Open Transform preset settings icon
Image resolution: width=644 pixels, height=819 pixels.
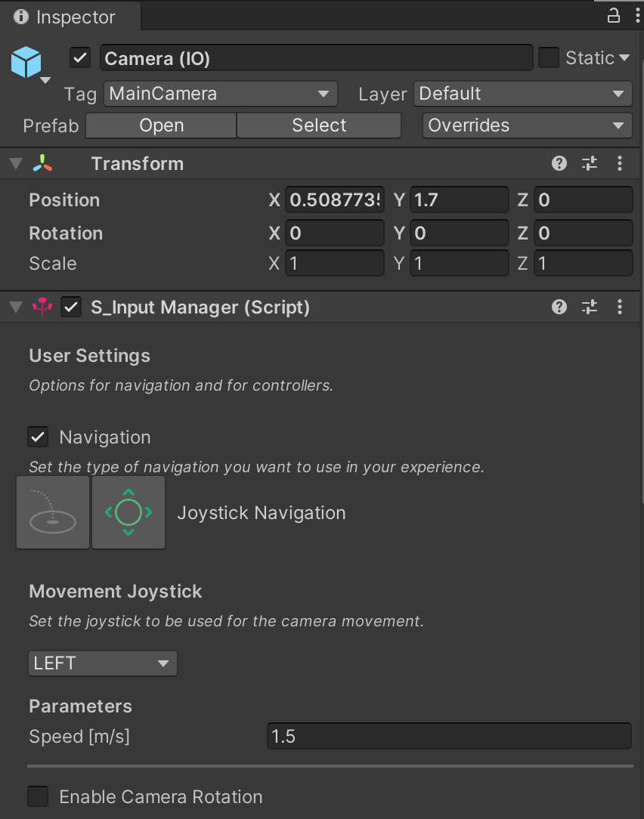pos(590,163)
